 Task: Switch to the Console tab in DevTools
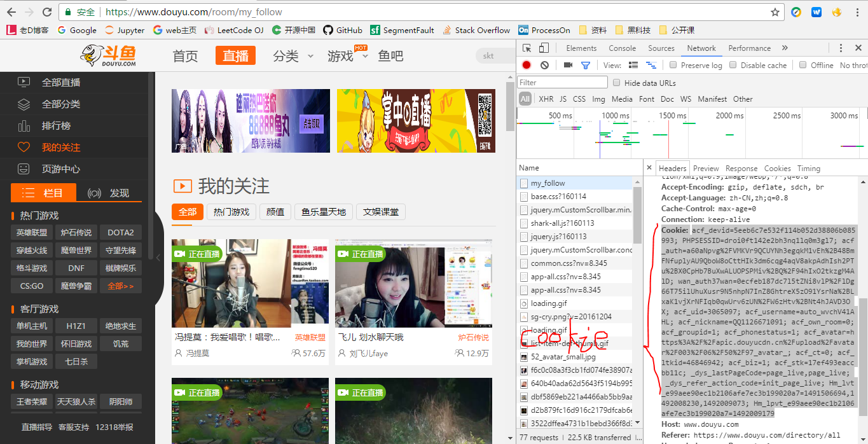point(622,48)
